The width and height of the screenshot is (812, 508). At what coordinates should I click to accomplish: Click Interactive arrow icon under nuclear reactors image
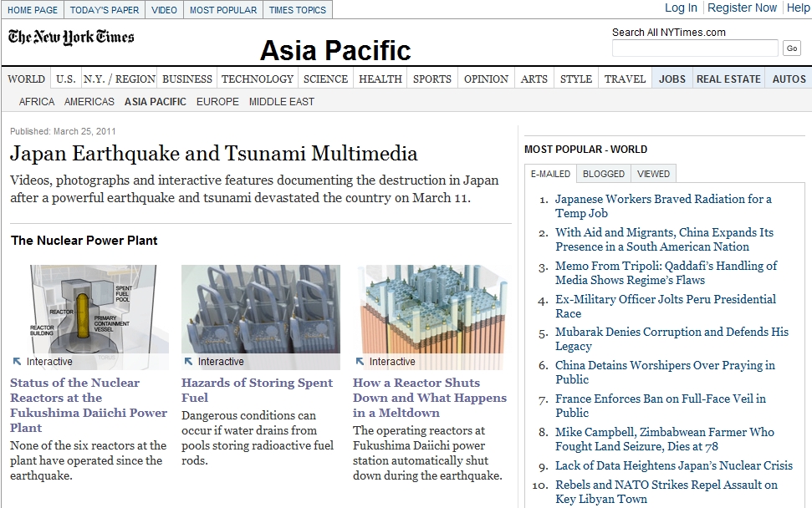pyautogui.click(x=17, y=362)
